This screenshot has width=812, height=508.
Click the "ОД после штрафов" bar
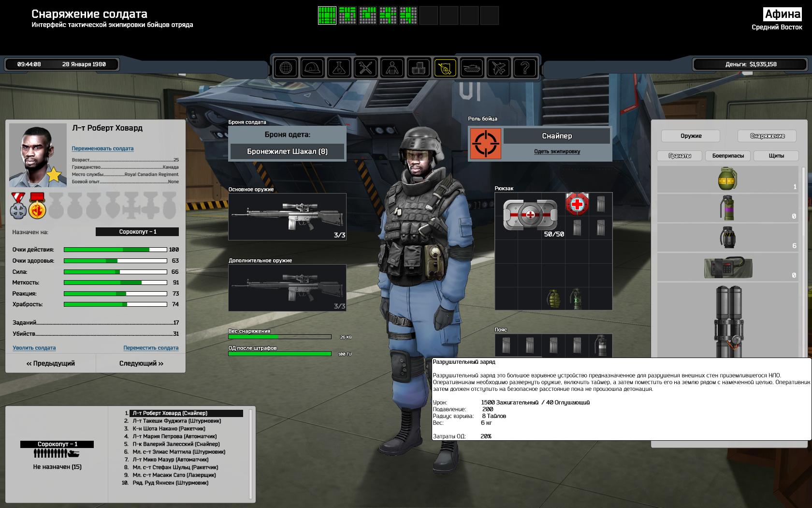[279, 354]
